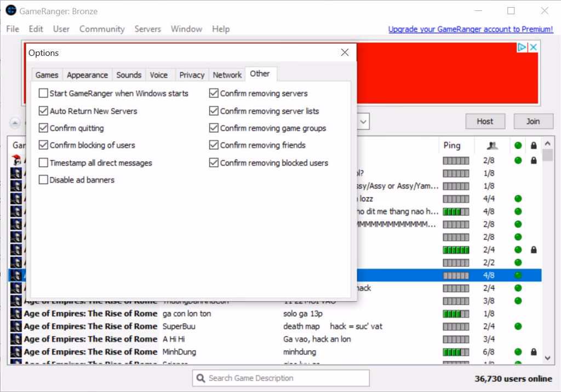The height and width of the screenshot is (392, 561).
Task: Open the game filter dropdown arrow
Action: point(363,122)
